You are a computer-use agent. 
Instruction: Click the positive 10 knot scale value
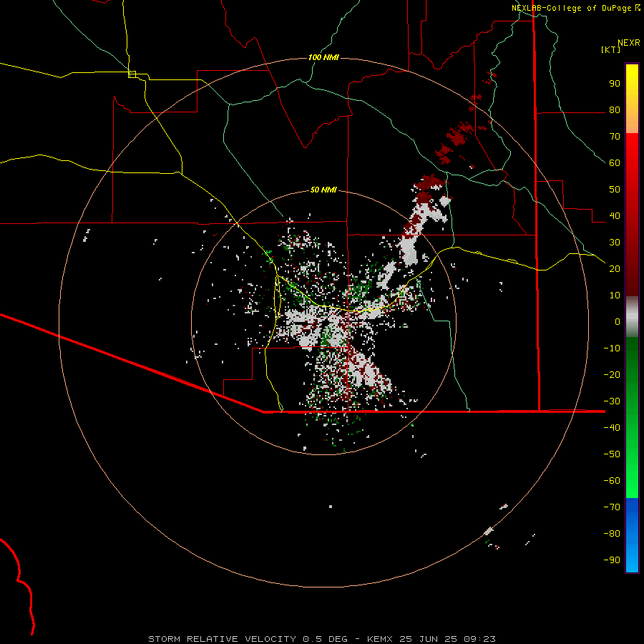(x=615, y=296)
